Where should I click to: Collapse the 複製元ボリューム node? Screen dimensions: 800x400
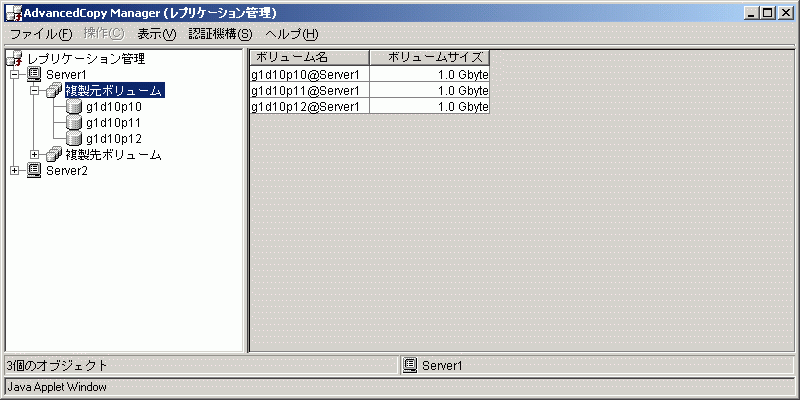pos(35,91)
